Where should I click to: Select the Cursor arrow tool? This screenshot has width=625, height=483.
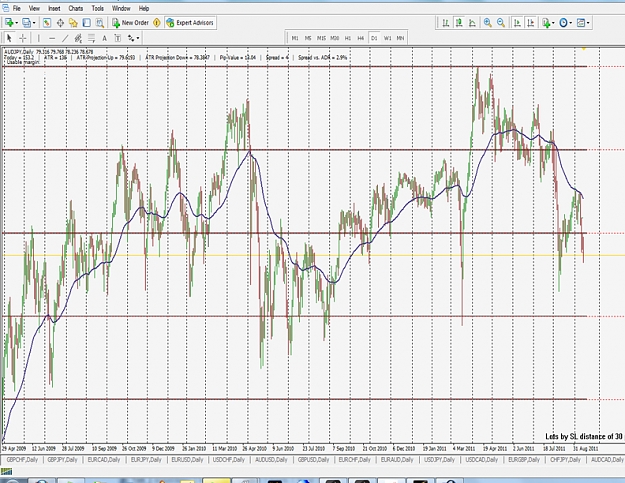point(10,38)
